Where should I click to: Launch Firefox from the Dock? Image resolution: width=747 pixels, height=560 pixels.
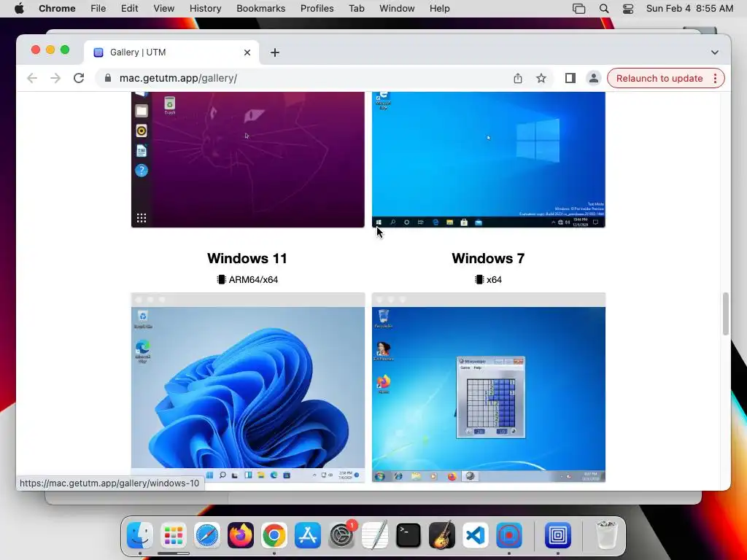pos(241,535)
